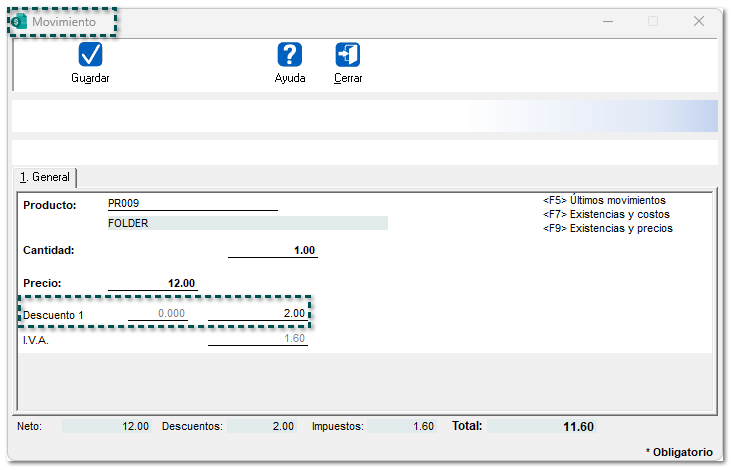
Task: Click the green app icon beside Movimiento title
Action: click(x=20, y=21)
